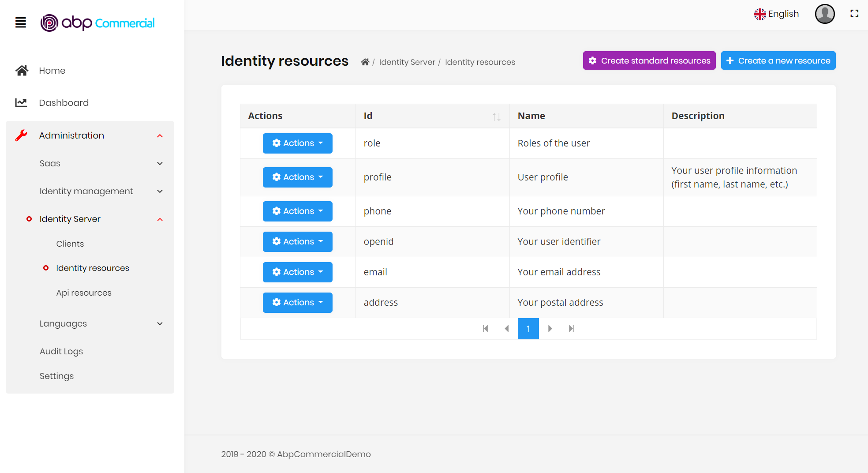
Task: Go to the last page of results
Action: coord(571,329)
